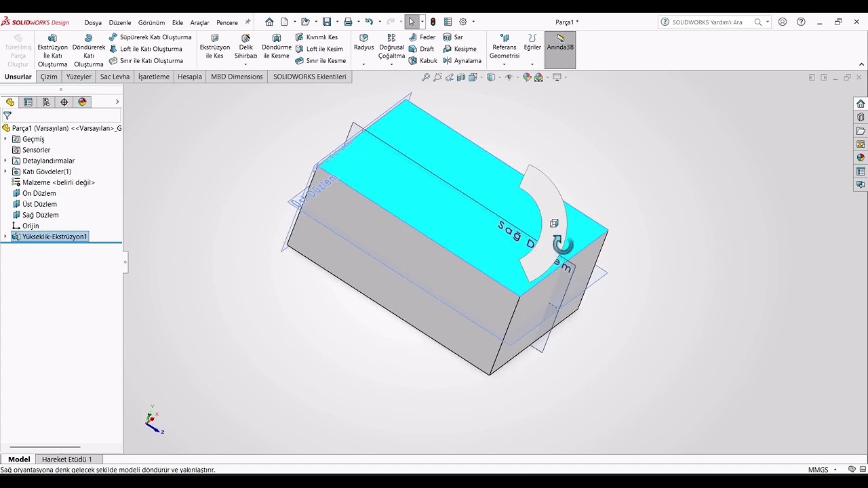Viewport: 868px width, 488px height.
Task: Undo the last action
Action: pyautogui.click(x=369, y=22)
